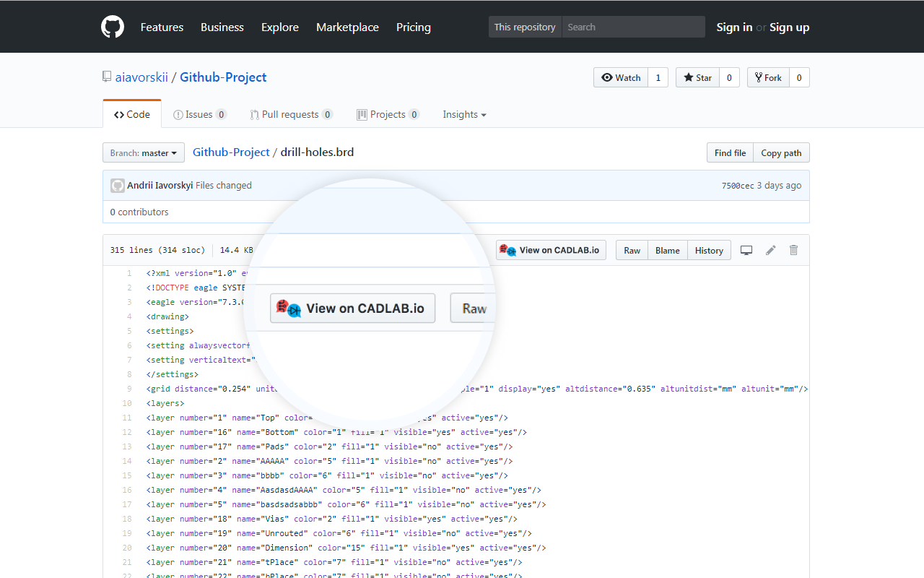Open the Branch: master dropdown
This screenshot has height=578, width=924.
click(143, 152)
